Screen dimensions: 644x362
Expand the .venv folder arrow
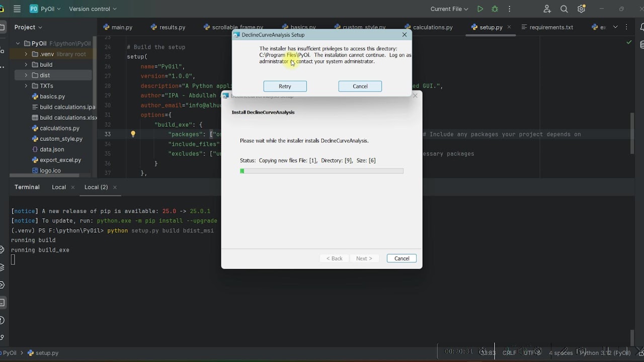(x=26, y=54)
